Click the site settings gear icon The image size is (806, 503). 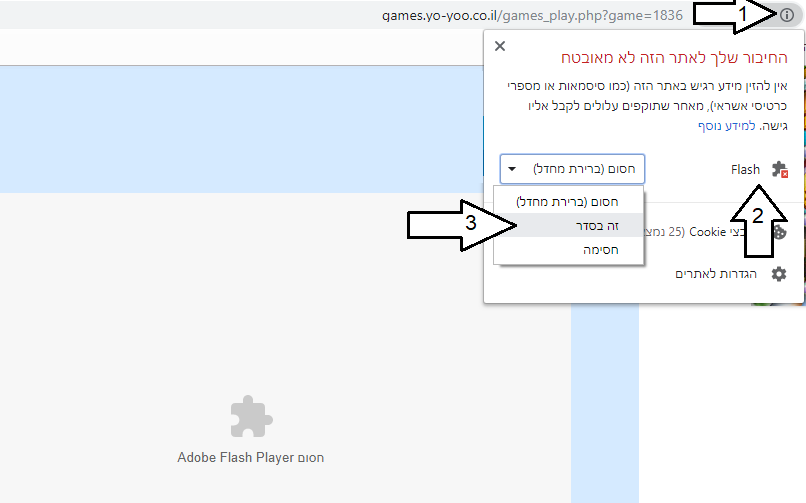coord(779,274)
